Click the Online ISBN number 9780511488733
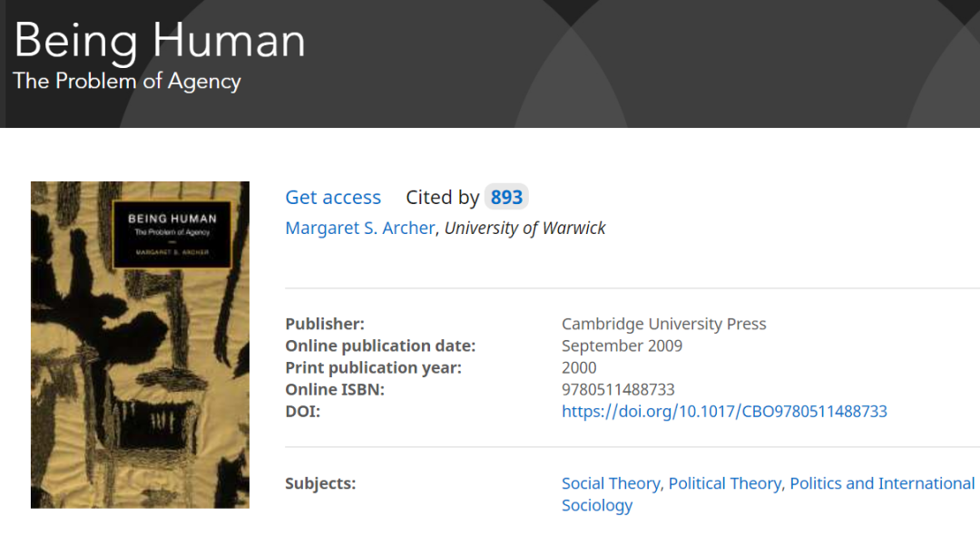Image resolution: width=980 pixels, height=536 pixels. point(618,390)
